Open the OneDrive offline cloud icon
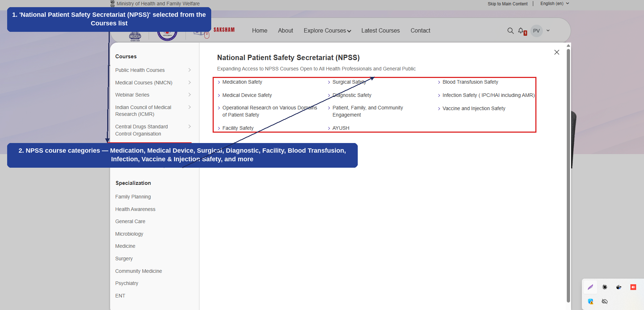This screenshot has width=644, height=310. click(605, 301)
